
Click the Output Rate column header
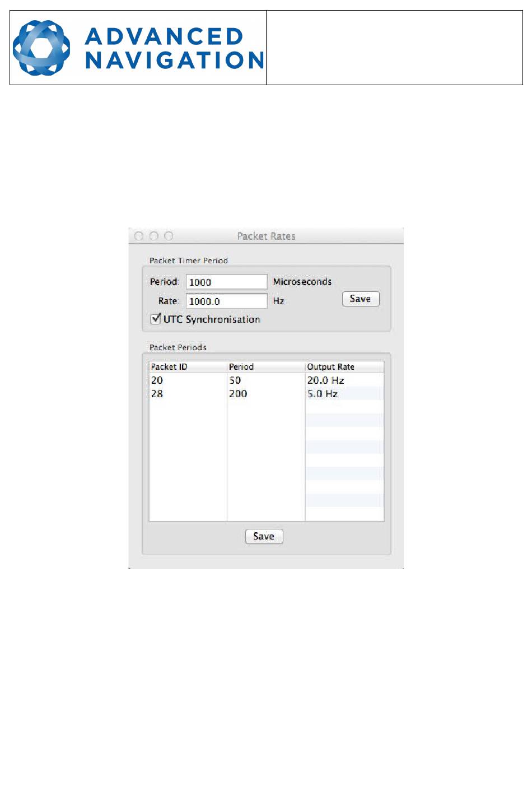(x=344, y=367)
